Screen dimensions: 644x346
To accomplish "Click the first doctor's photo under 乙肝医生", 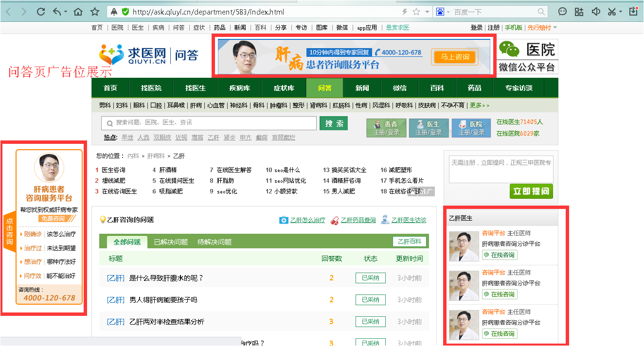I will pos(464,246).
